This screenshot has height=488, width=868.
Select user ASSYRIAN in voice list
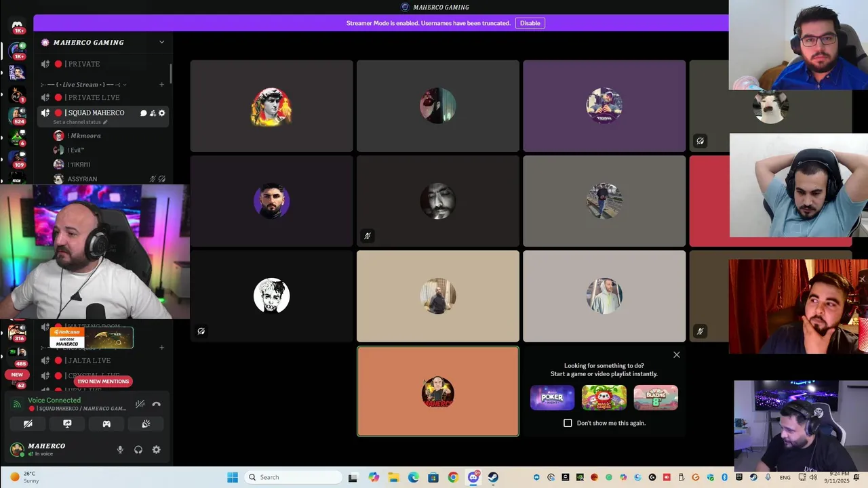pos(109,179)
